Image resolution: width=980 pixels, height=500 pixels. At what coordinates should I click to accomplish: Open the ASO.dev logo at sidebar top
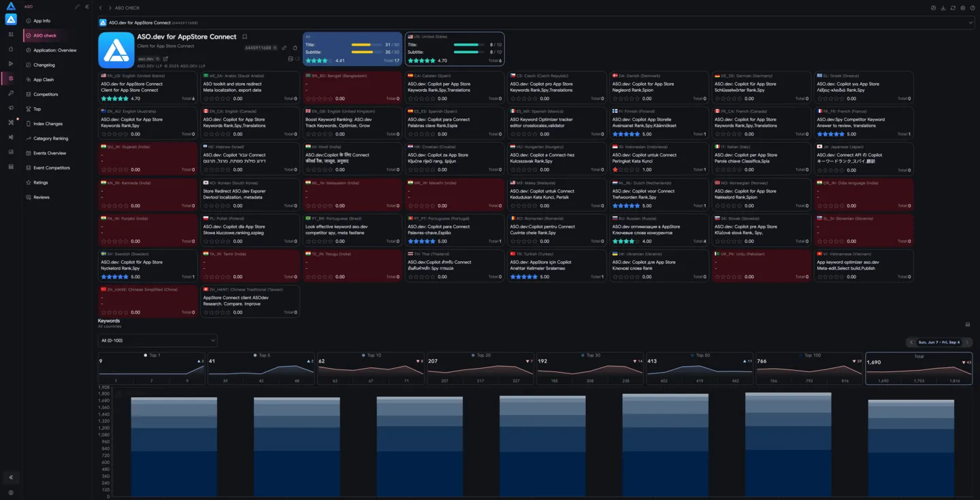coord(11,6)
